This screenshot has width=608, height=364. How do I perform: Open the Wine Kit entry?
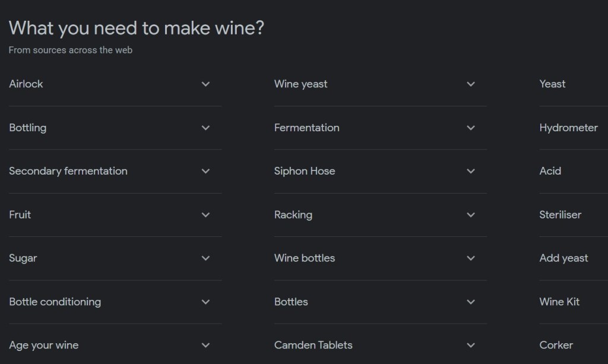click(x=559, y=302)
